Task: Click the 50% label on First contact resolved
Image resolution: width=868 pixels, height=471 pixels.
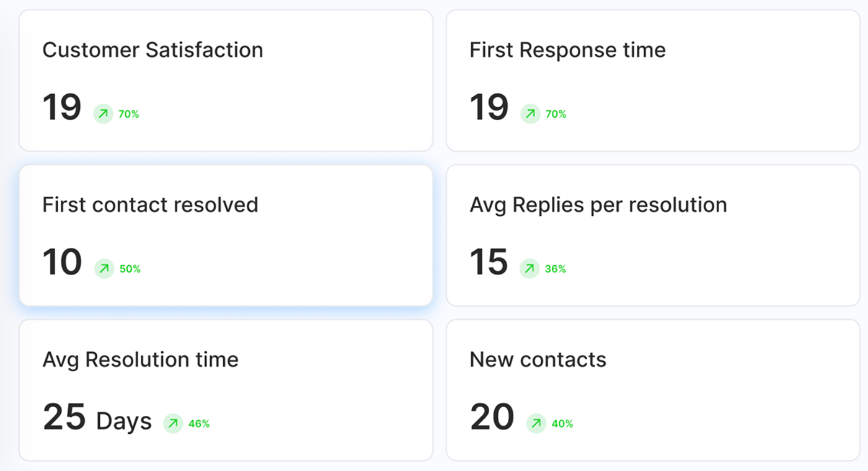Action: click(129, 269)
